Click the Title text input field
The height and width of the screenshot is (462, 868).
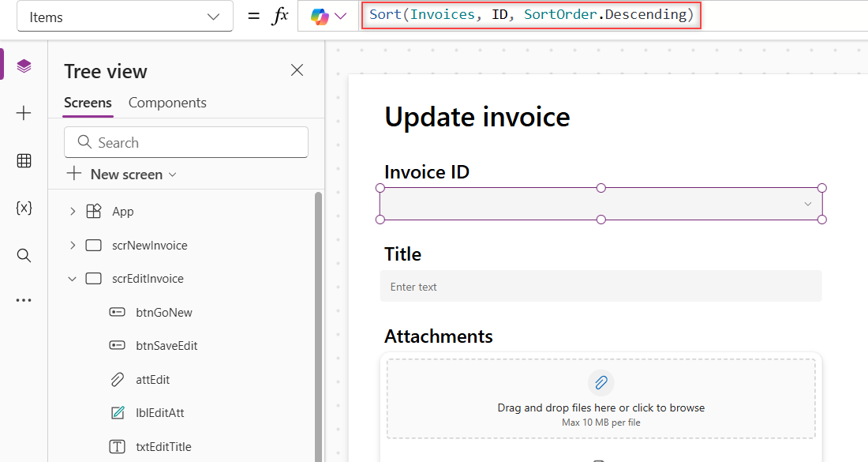(x=600, y=287)
